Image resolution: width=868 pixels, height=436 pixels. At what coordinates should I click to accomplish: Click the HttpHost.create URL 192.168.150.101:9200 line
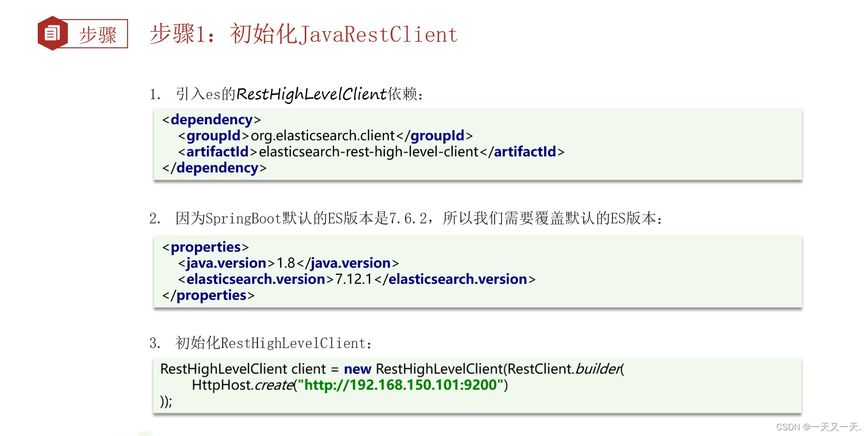[x=350, y=385]
